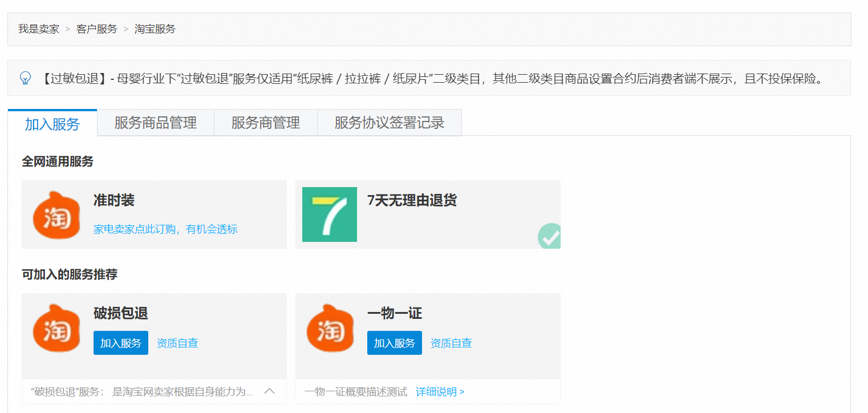Click 加入服务 button for 破损包退
This screenshot has width=868, height=413.
(121, 343)
